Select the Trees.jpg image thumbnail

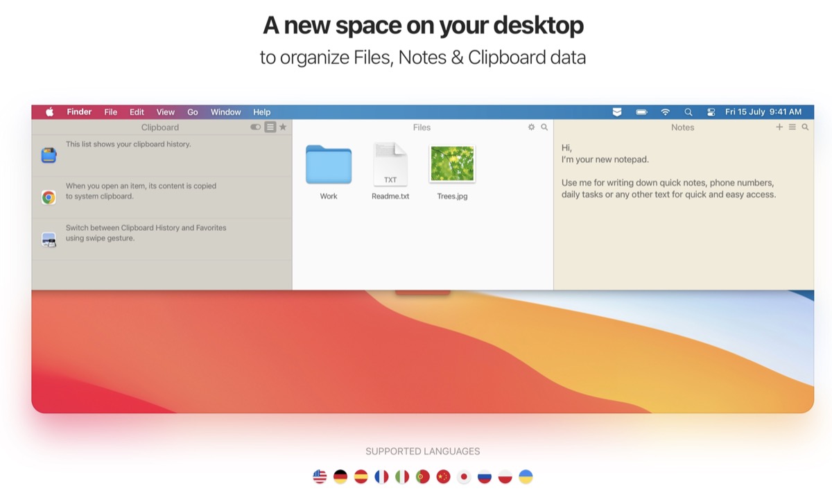(452, 164)
